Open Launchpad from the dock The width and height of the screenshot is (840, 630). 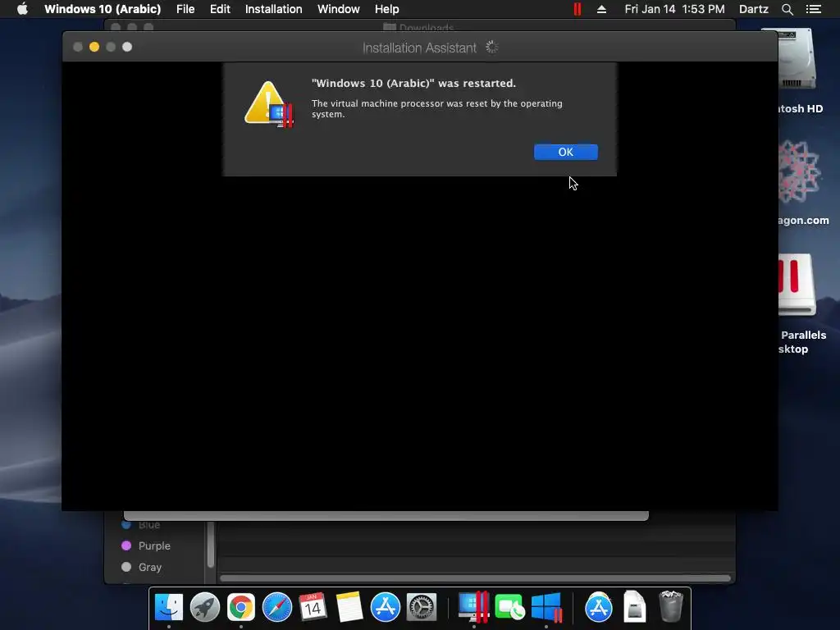click(x=204, y=607)
